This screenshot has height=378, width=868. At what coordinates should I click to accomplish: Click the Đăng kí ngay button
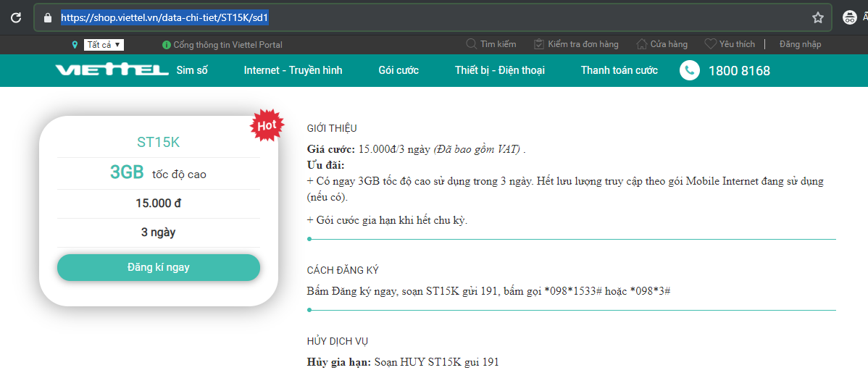tap(159, 267)
